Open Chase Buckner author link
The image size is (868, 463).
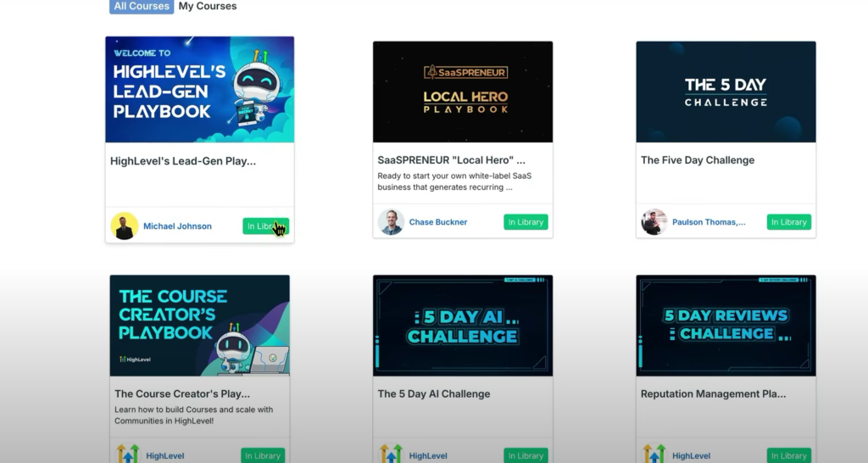438,222
